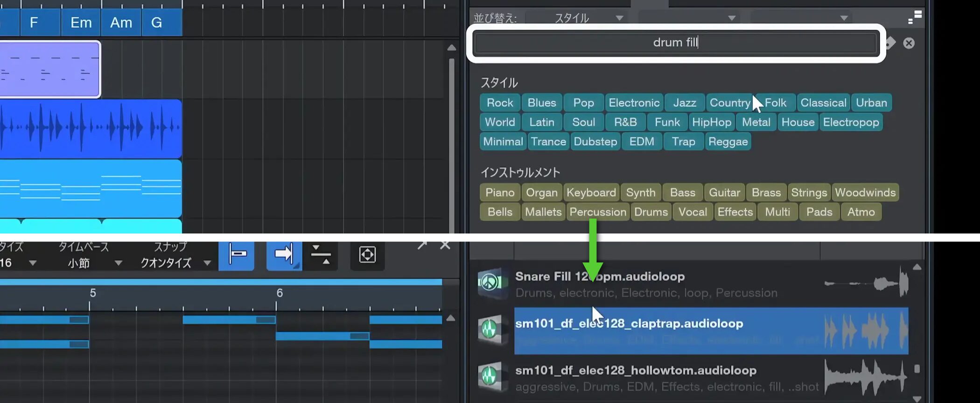Select the Em chord block
Image resolution: width=980 pixels, height=403 pixels.
pos(81,22)
